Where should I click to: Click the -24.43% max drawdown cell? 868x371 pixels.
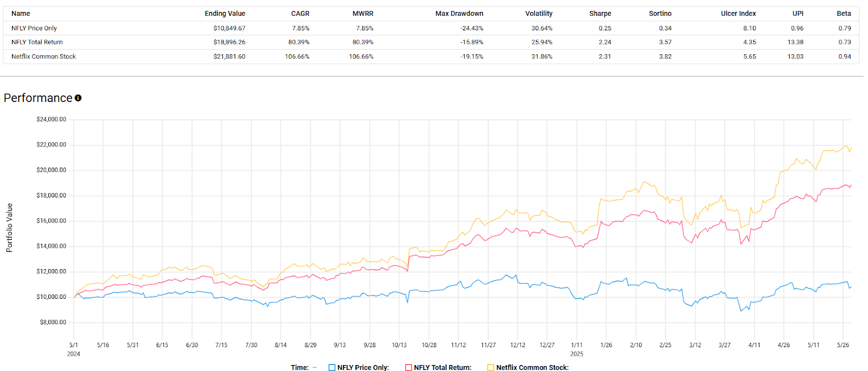472,28
